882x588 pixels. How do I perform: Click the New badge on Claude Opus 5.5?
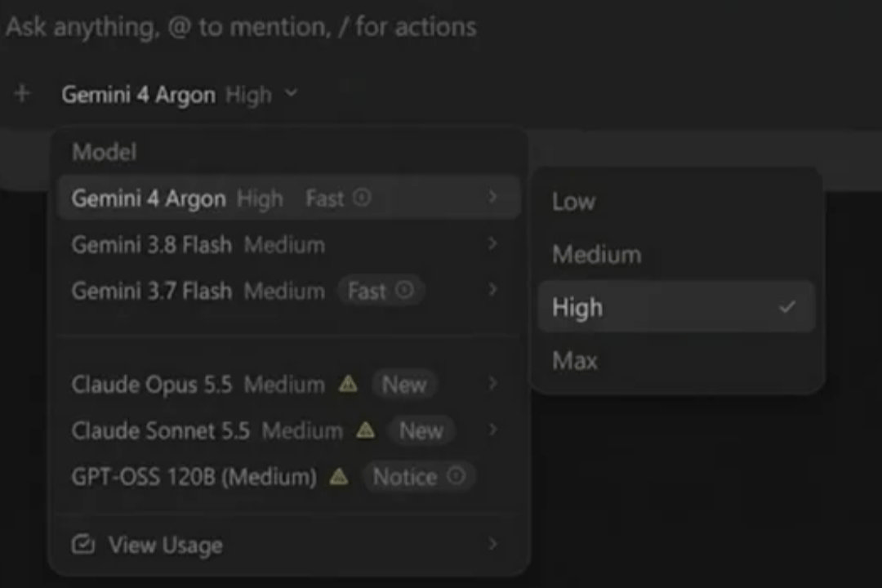[404, 385]
